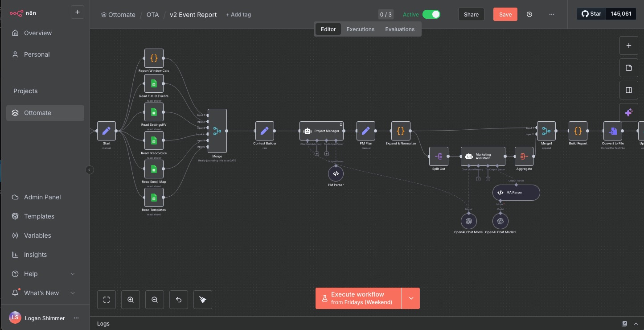The image size is (644, 330).
Task: Switch to the Evaluations tab
Action: 399,29
